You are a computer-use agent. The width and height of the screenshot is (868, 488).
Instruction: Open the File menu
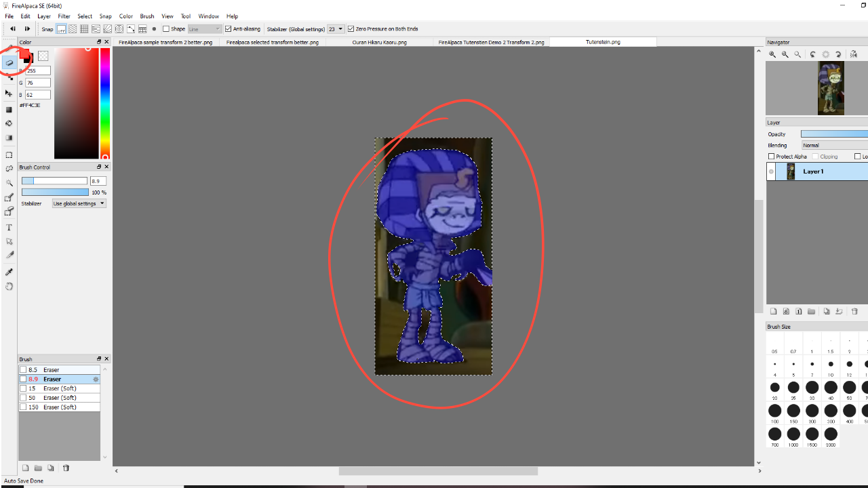pyautogui.click(x=9, y=16)
